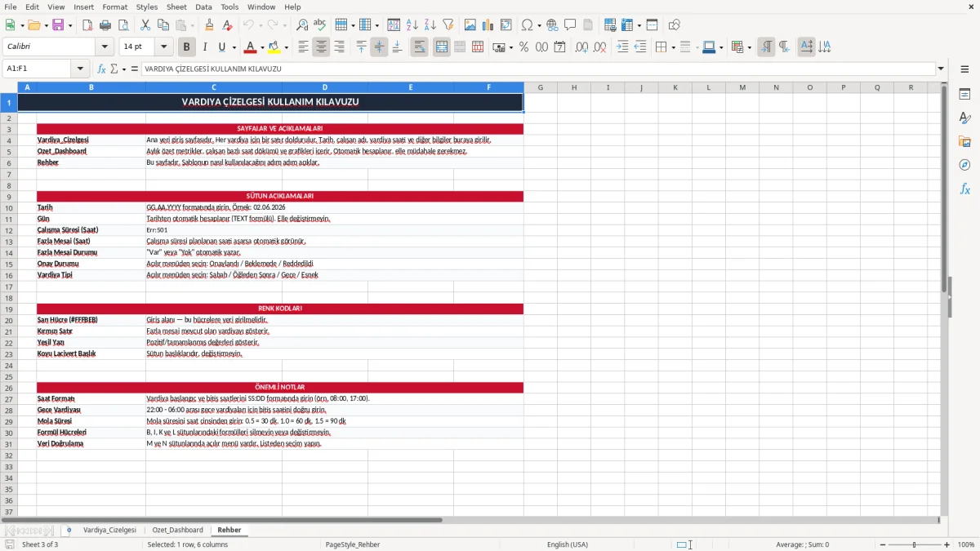Click the add new sheet button
This screenshot has height=551, width=980.
coord(69,531)
